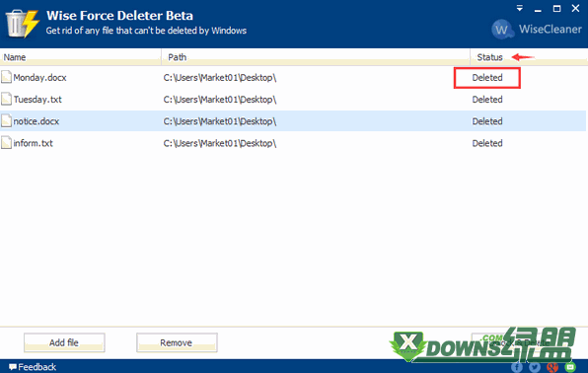Select the Monday.docx file name

tap(39, 78)
